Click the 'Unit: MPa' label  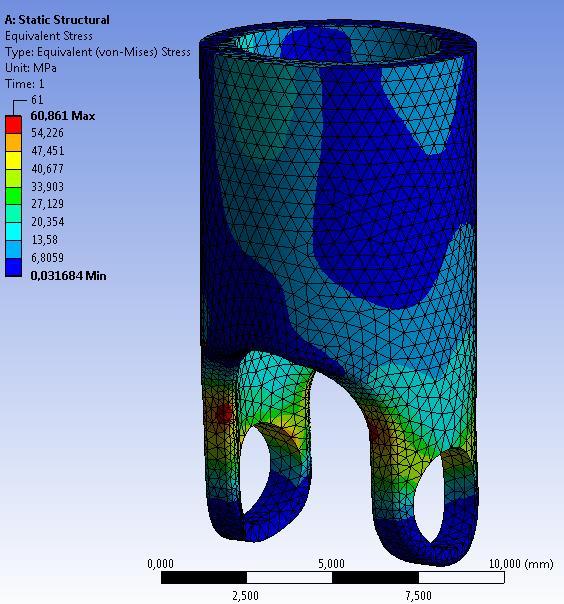tap(31, 68)
